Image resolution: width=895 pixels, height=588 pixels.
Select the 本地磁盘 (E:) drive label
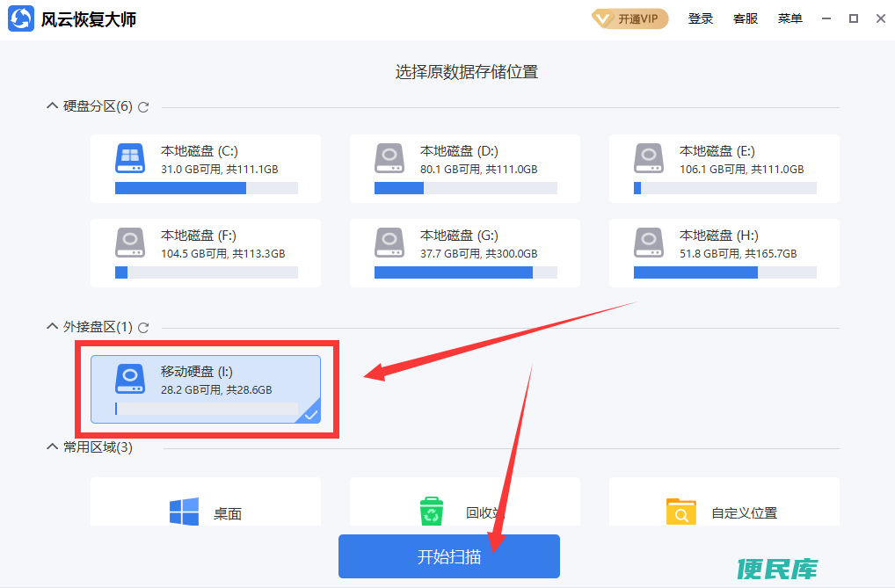tap(717, 150)
